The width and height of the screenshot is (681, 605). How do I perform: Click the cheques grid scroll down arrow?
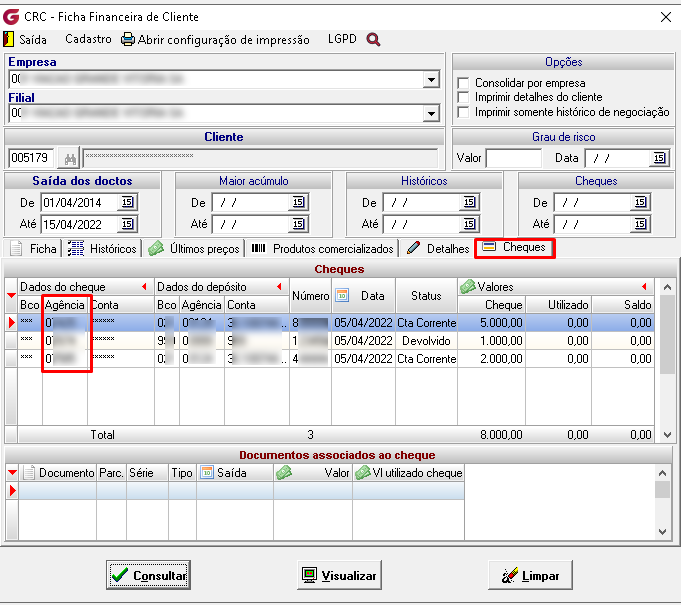pos(667,434)
